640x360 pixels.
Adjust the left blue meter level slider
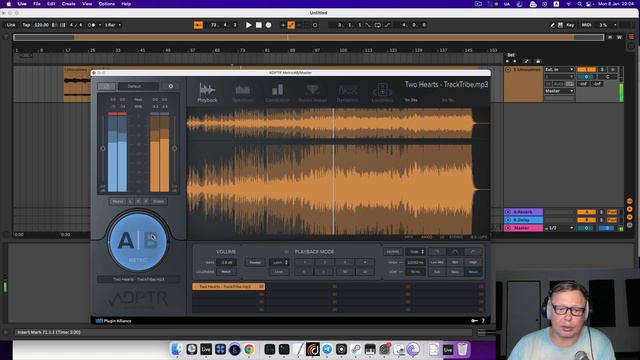click(103, 148)
